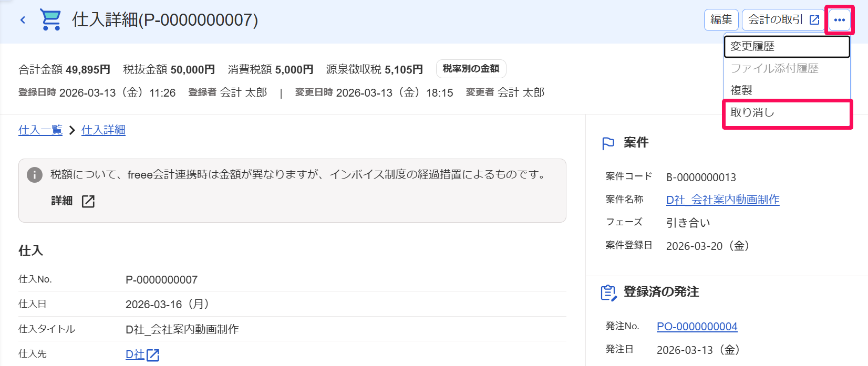Click the freee会計連携 tax notice message text
This screenshot has width=868, height=366.
pos(299,174)
